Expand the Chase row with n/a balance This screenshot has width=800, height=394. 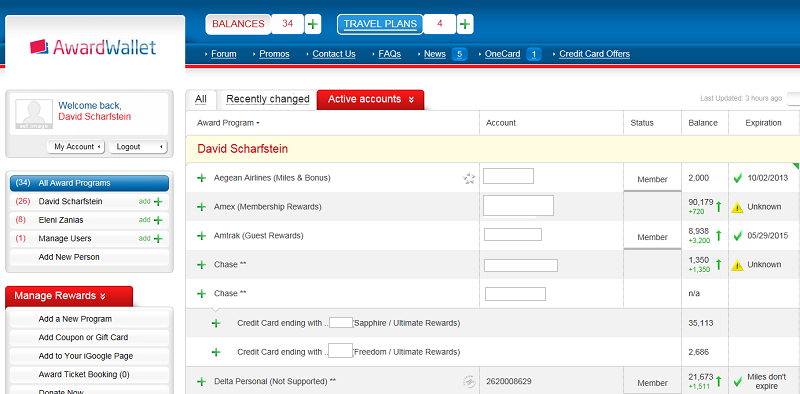pos(202,293)
